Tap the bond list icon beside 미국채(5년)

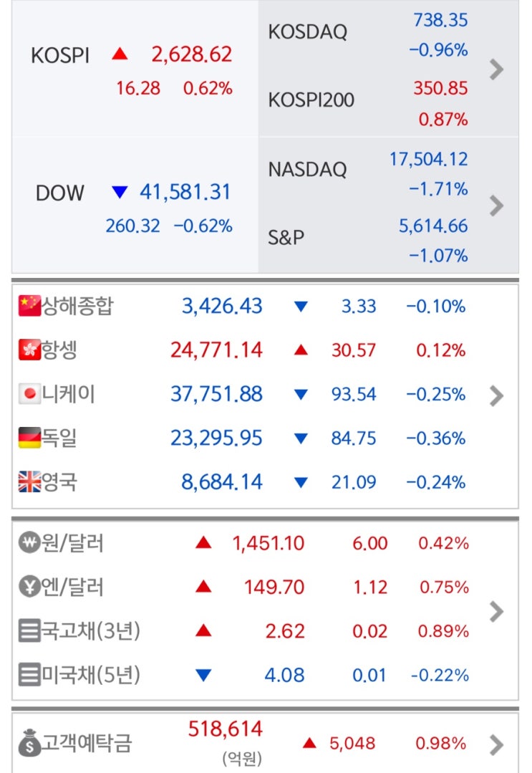(x=29, y=675)
